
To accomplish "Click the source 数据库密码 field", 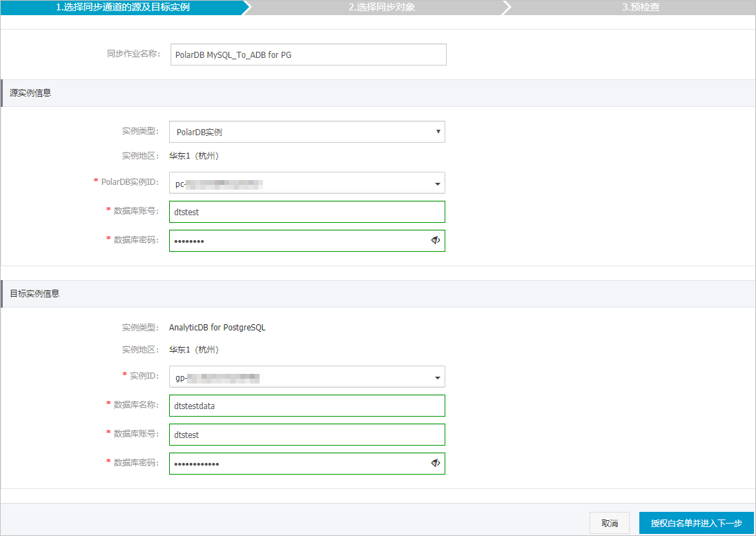I will pyautogui.click(x=307, y=241).
